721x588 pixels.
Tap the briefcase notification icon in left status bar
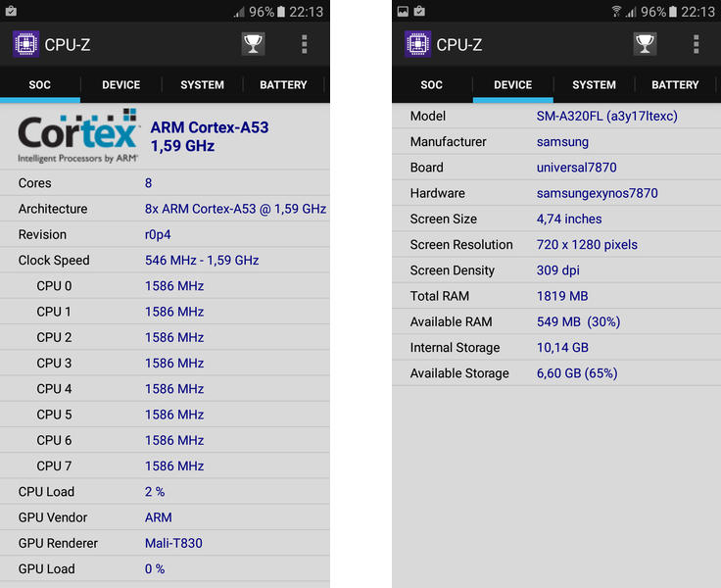pyautogui.click(x=11, y=11)
